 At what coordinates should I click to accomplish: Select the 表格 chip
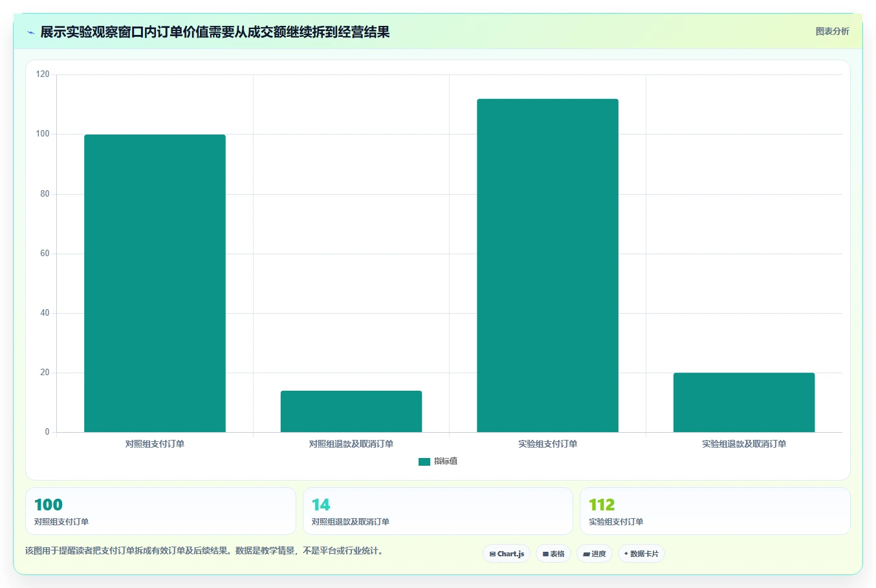(553, 554)
